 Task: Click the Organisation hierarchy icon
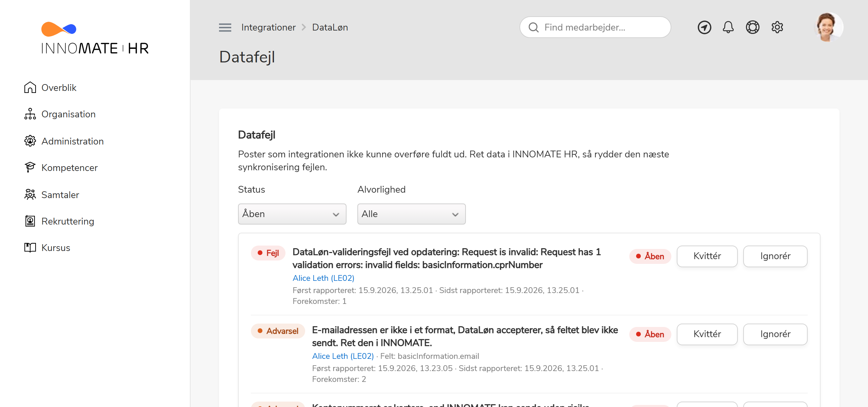click(x=30, y=114)
